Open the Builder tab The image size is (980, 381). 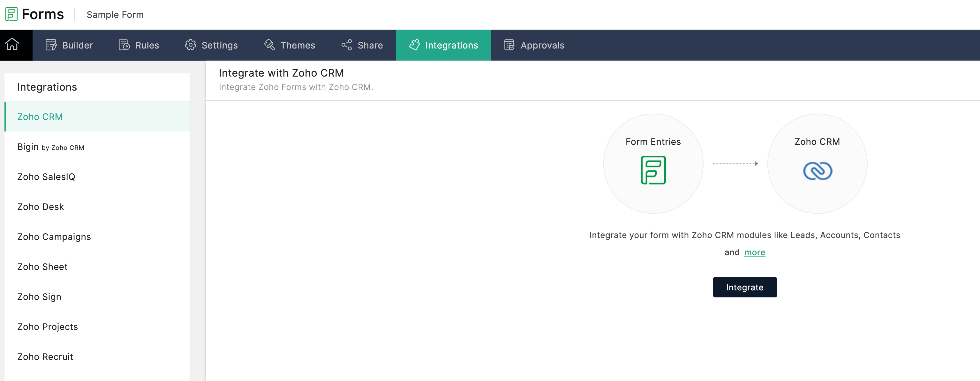(x=69, y=45)
